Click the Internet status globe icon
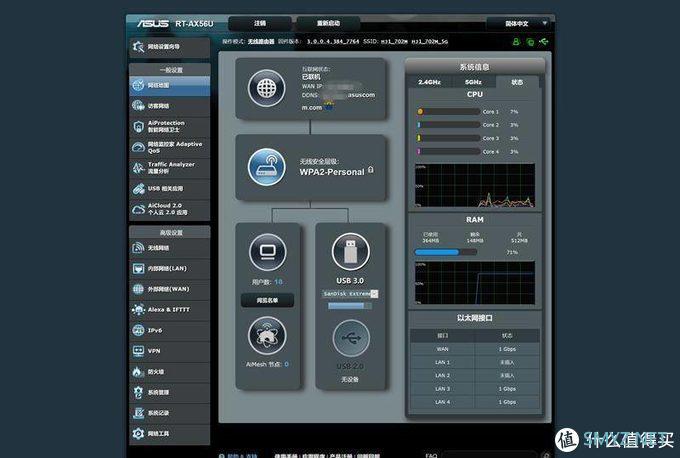The height and width of the screenshot is (458, 680). 267,88
